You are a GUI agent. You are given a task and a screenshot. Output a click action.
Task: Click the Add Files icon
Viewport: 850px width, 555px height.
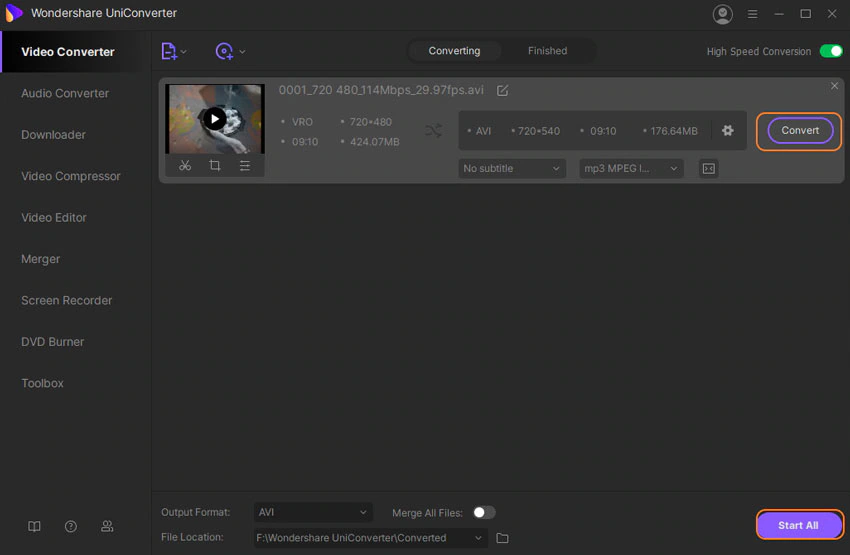click(x=169, y=51)
